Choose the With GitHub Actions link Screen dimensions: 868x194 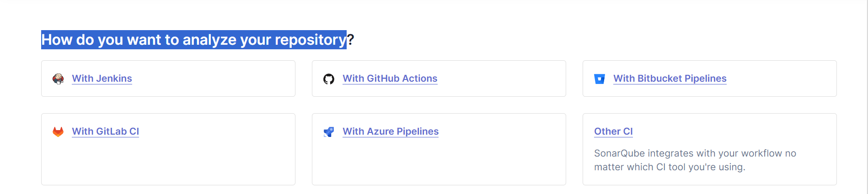(390, 79)
